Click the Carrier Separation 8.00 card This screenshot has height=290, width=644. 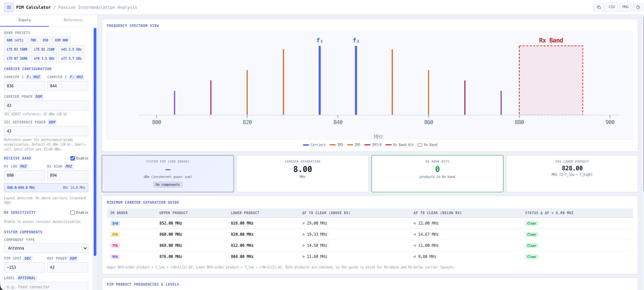(x=303, y=174)
